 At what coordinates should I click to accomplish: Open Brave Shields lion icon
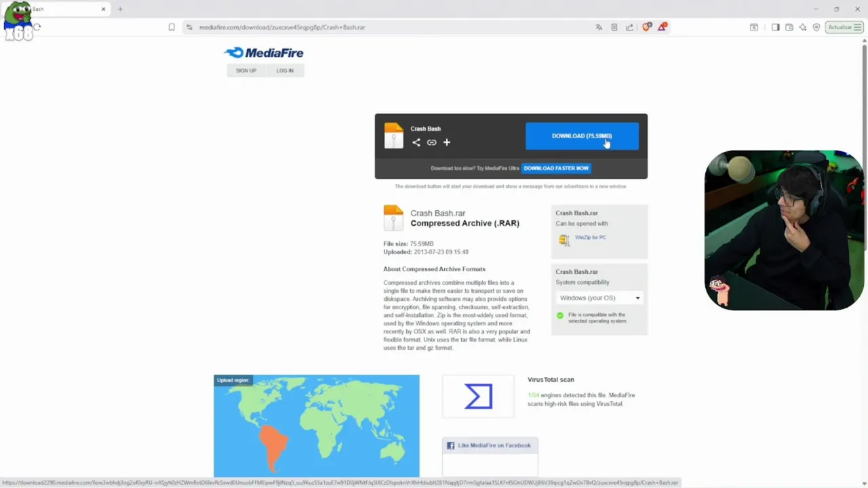[x=646, y=27]
